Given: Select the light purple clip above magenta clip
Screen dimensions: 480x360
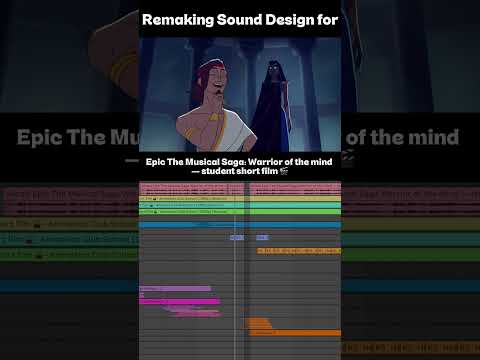Looking at the screenshot, I should tap(175, 288).
